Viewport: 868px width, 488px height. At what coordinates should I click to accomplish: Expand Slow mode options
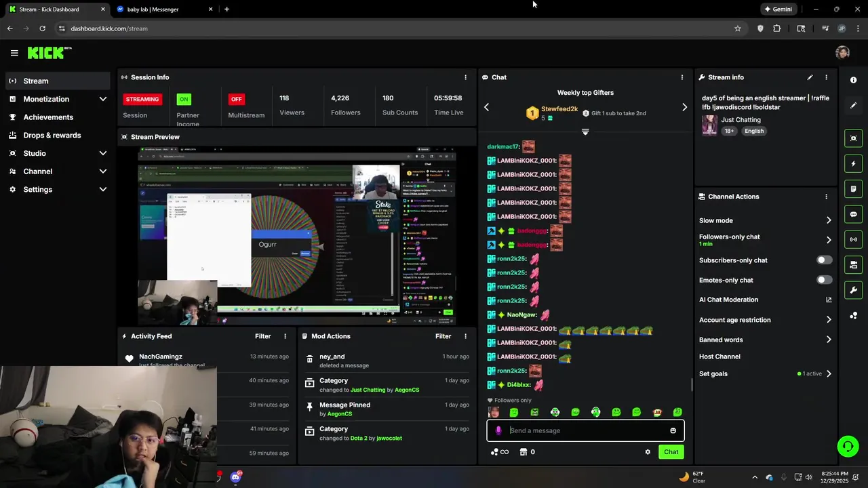tap(828, 220)
